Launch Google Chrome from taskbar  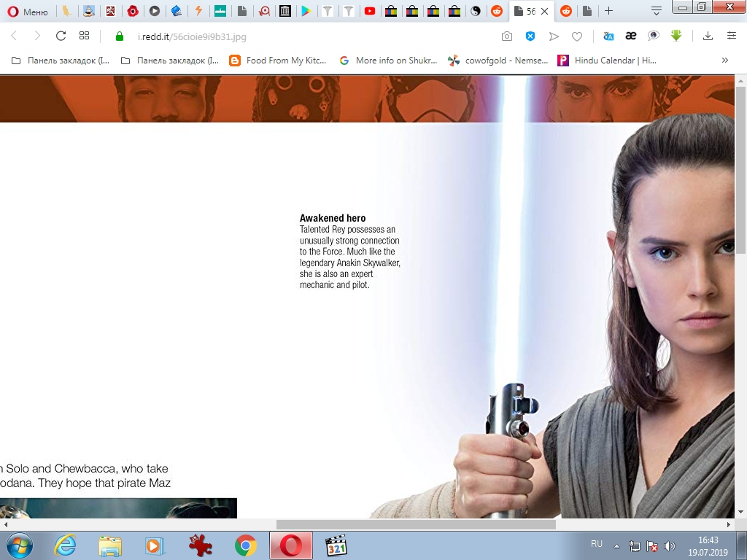[245, 545]
